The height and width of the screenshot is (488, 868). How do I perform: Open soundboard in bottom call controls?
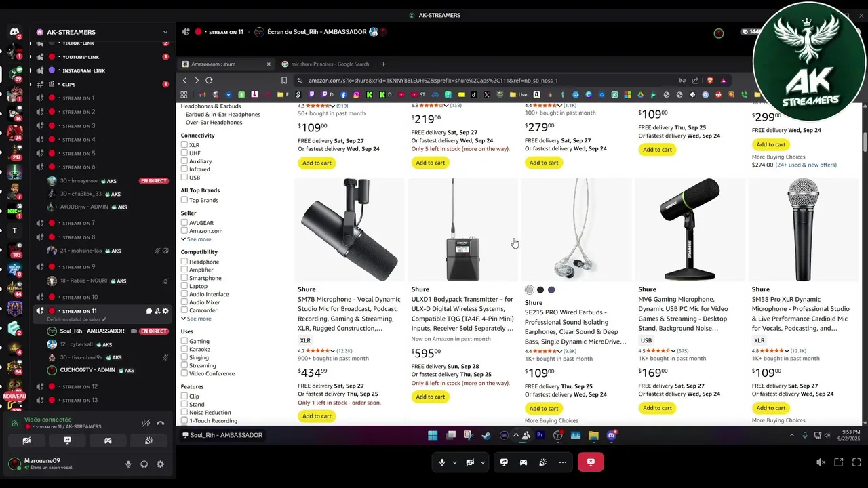point(543,462)
